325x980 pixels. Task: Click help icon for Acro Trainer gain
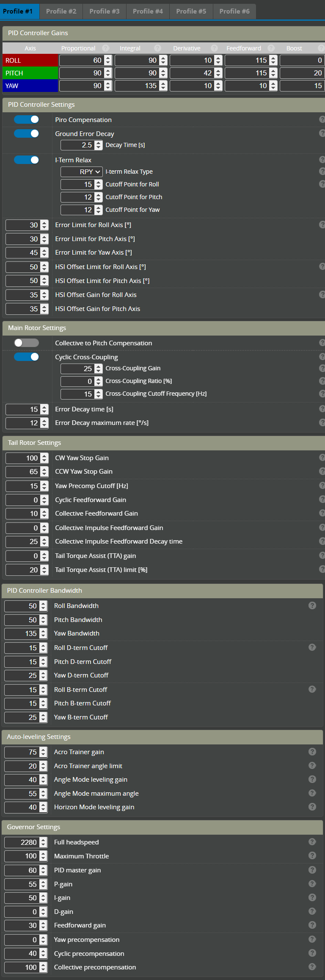pyautogui.click(x=312, y=752)
